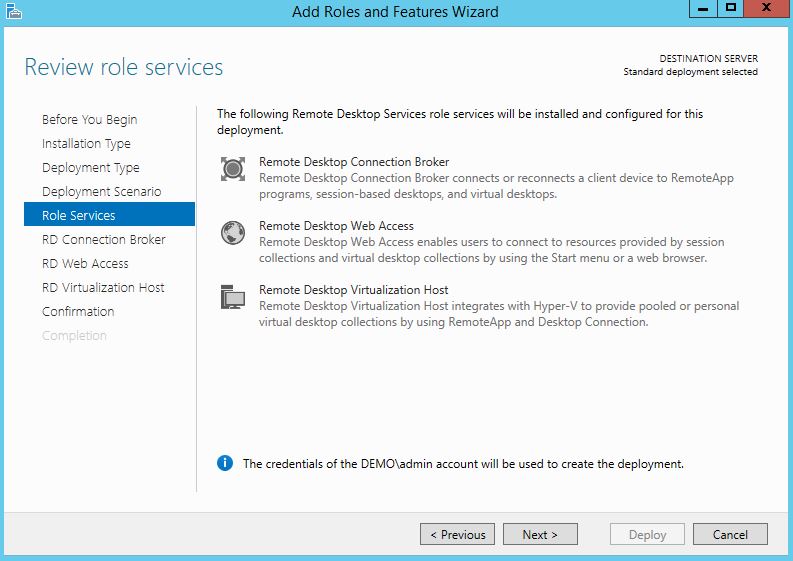793x561 pixels.
Task: Go to the RD Web Access step
Action: click(x=85, y=264)
